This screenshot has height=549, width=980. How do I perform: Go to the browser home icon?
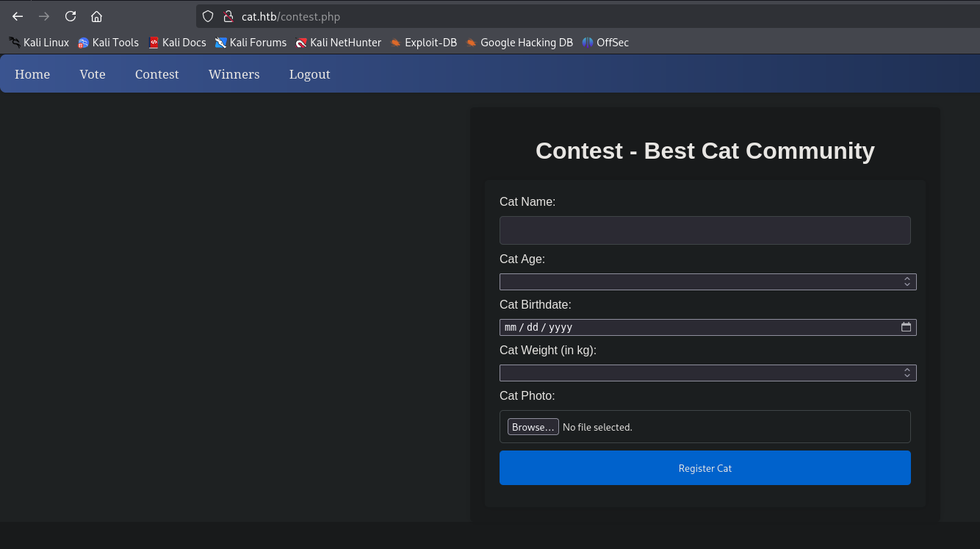tap(96, 16)
